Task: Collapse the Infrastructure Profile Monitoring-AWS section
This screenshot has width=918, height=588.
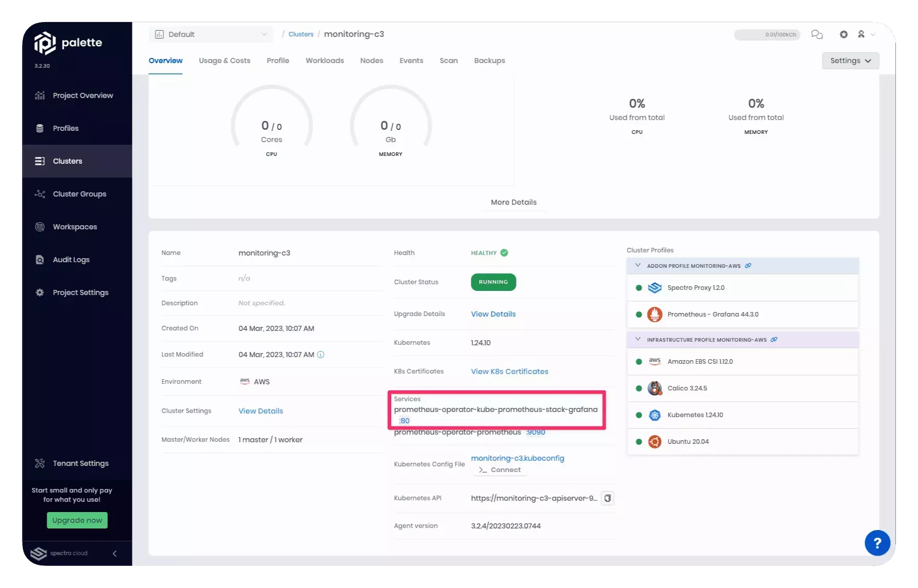Action: 638,340
